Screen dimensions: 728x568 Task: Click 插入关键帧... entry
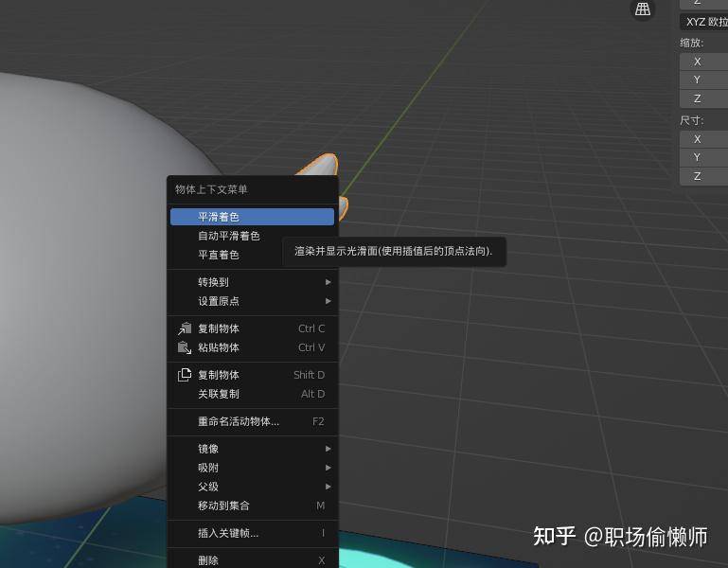click(252, 533)
